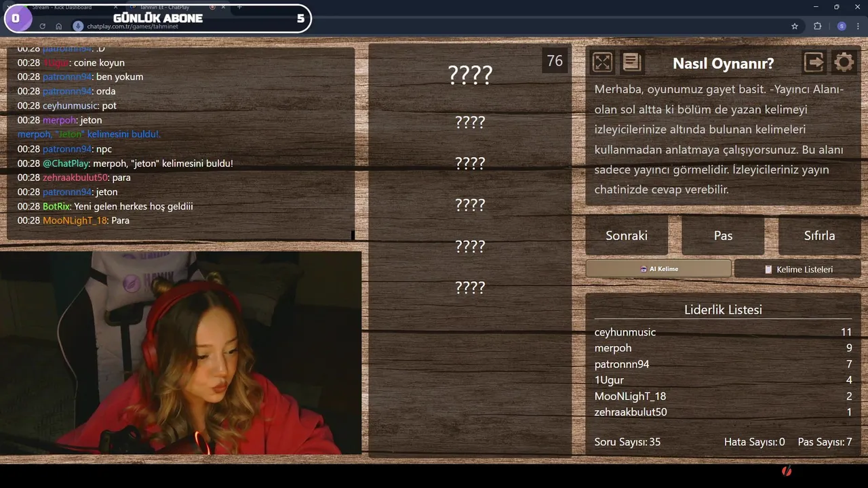Go to the next word with Sonraki
Viewport: 868px width, 488px height.
[627, 235]
